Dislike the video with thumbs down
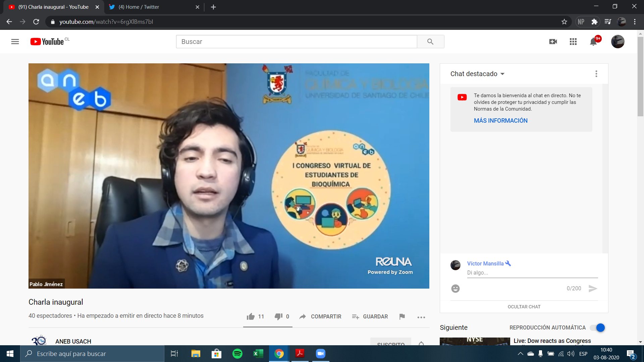Image resolution: width=644 pixels, height=362 pixels. 278,316
